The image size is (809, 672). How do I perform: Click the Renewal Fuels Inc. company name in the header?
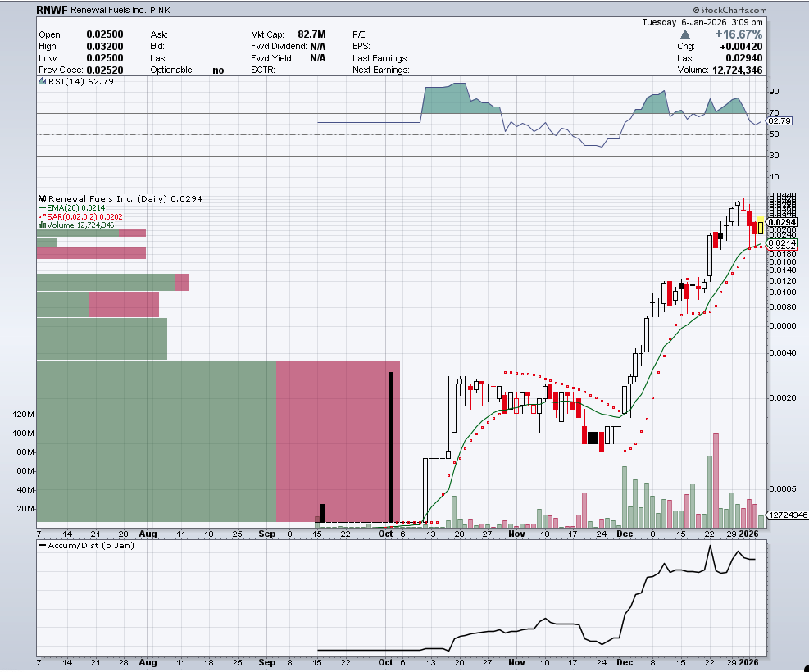(108, 10)
